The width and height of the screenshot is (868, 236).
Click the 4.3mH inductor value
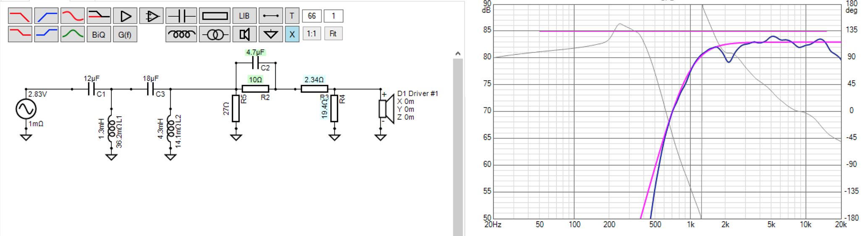[x=160, y=128]
